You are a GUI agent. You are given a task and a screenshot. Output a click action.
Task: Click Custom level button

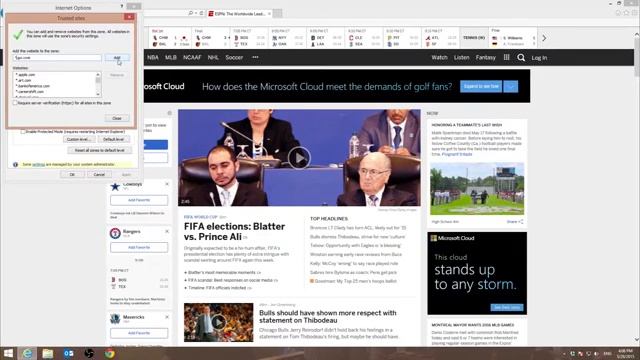[79, 140]
